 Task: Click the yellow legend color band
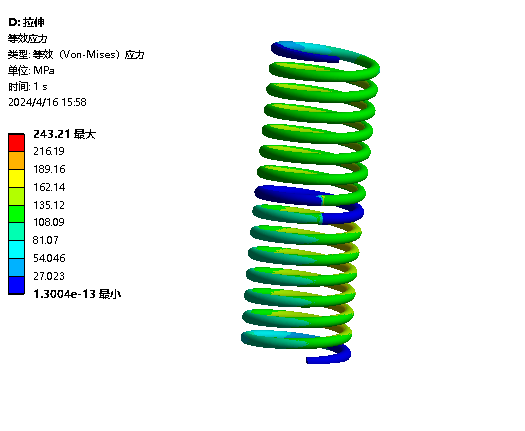[x=16, y=178]
